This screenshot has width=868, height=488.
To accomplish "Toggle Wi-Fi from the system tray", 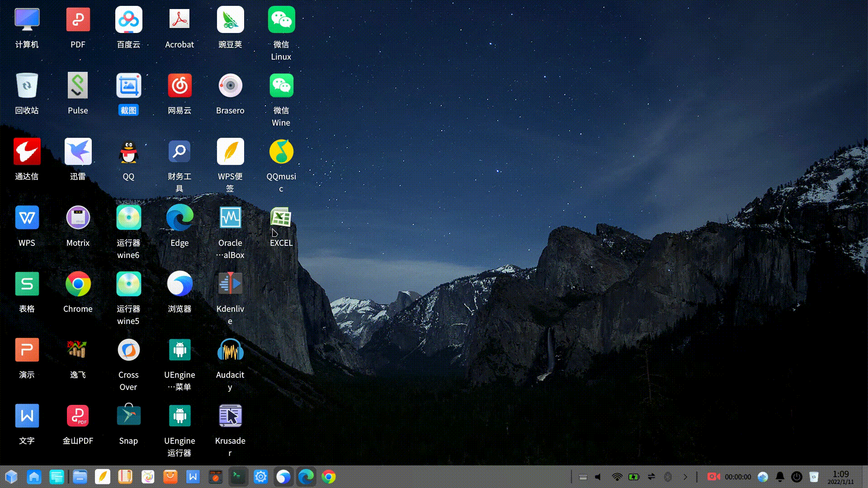I will click(617, 477).
